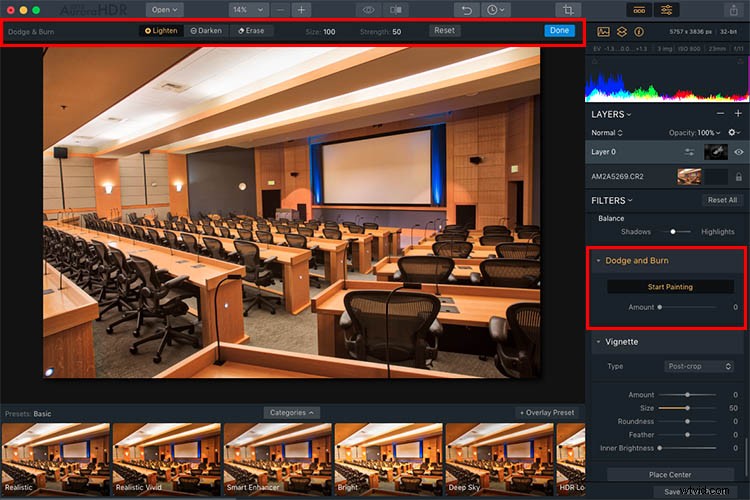Click the Place Center button
This screenshot has width=750, height=500.
tap(670, 475)
